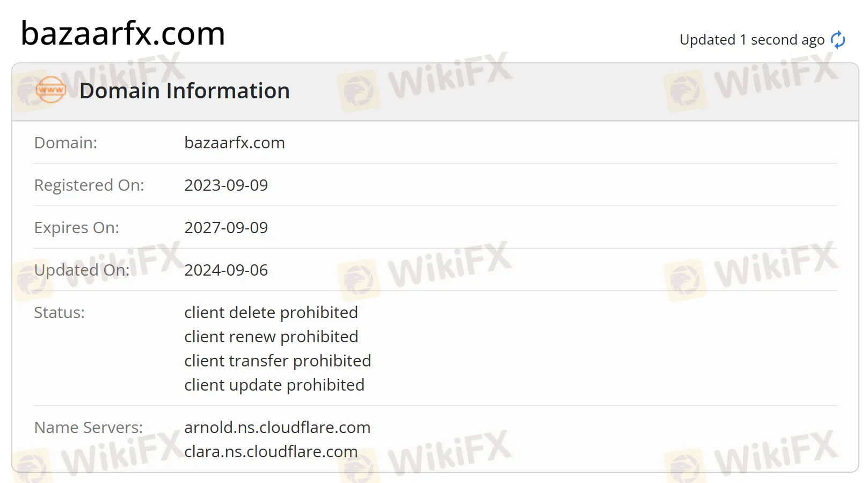Click clara.ns.cloudflare.com name server
Screen dimensions: 868x483
tap(271, 451)
